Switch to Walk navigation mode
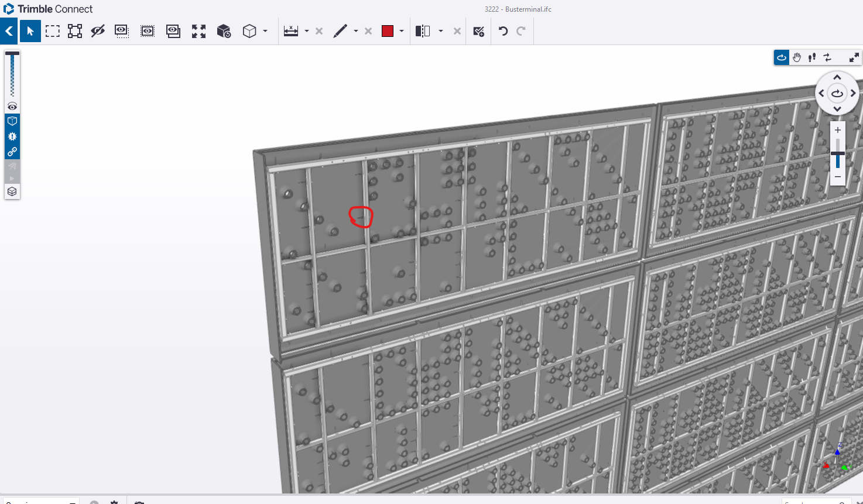Screen dimensions: 863x504 click(812, 57)
